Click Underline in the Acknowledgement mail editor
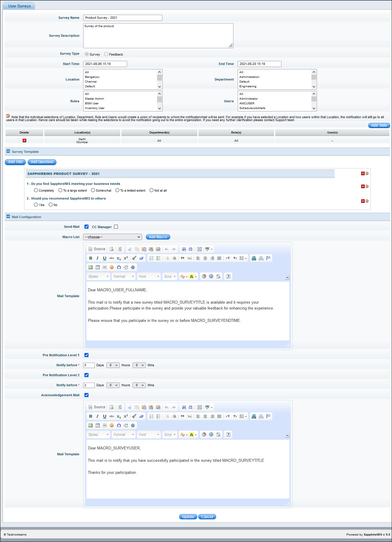This screenshot has width=392, height=542. pos(104,416)
